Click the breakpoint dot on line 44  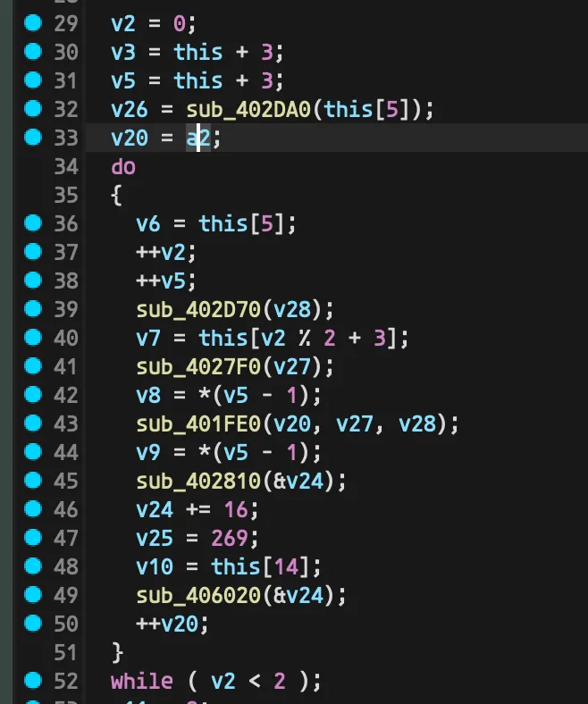33,452
